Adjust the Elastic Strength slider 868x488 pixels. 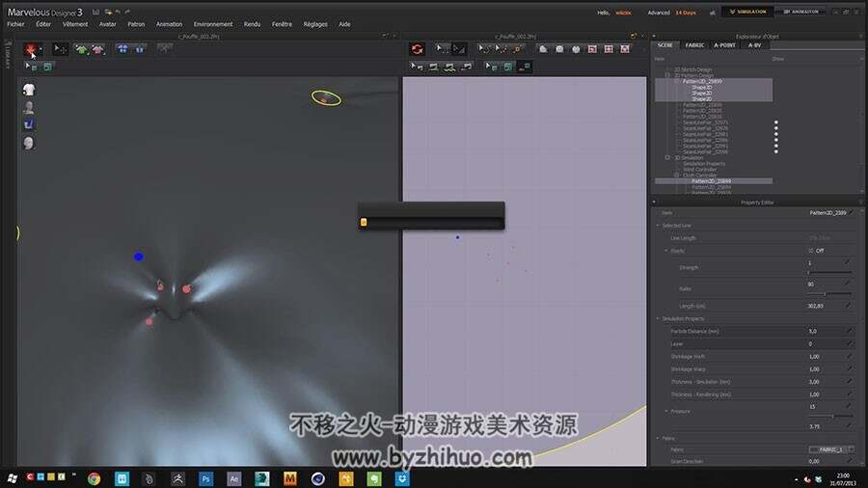pos(829,272)
